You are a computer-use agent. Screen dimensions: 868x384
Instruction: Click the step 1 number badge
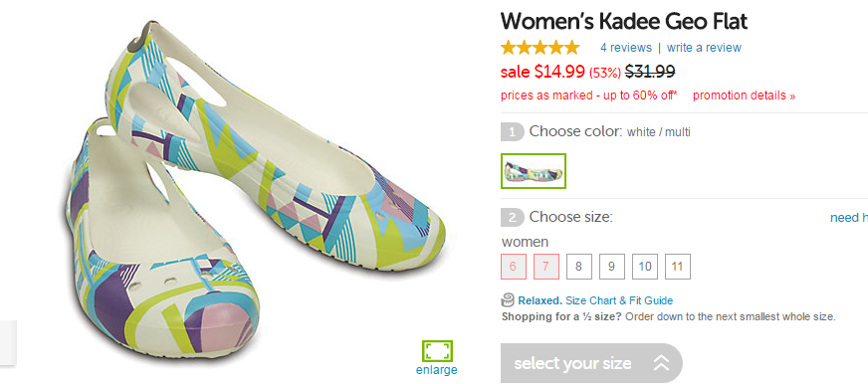pos(512,132)
